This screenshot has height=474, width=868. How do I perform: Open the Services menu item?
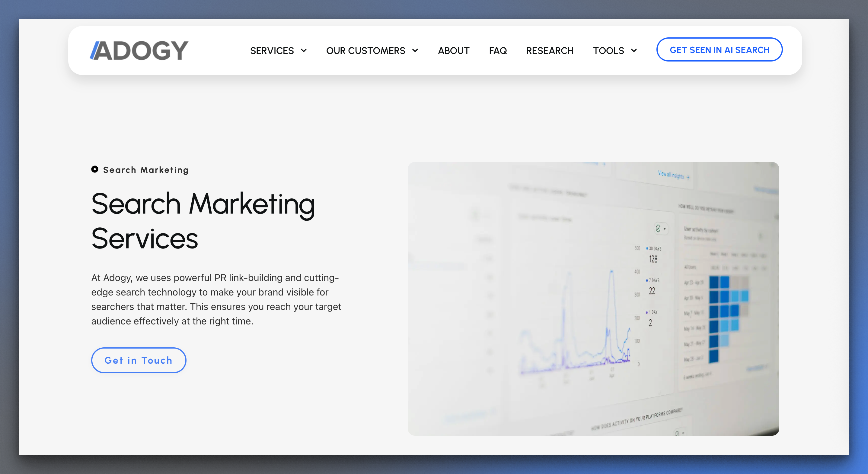coord(272,50)
